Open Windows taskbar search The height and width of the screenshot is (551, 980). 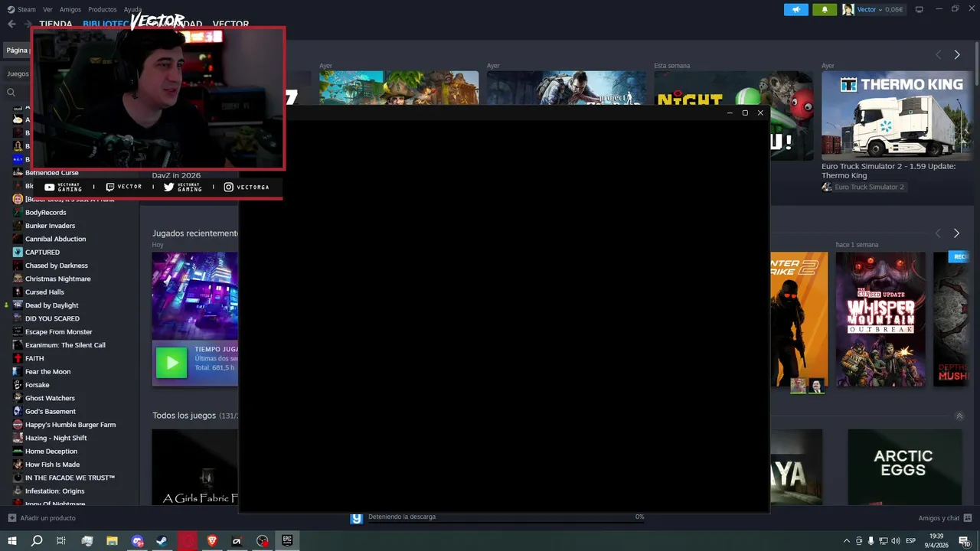(37, 541)
